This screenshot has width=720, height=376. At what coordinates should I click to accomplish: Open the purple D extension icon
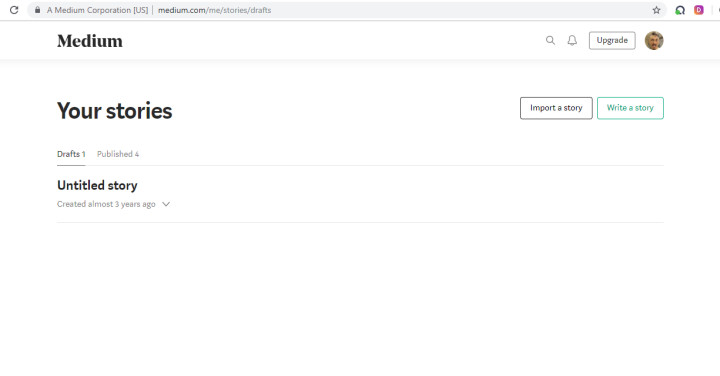coord(699,10)
